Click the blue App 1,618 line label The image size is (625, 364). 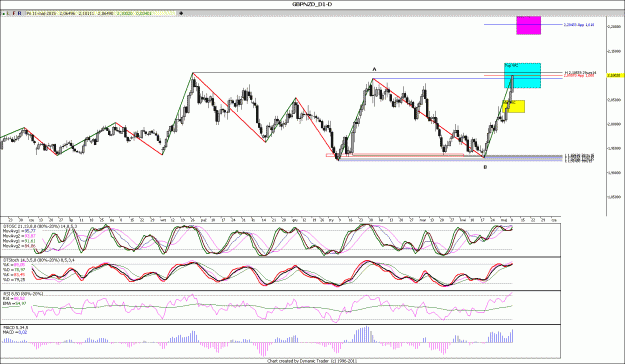[x=579, y=25]
